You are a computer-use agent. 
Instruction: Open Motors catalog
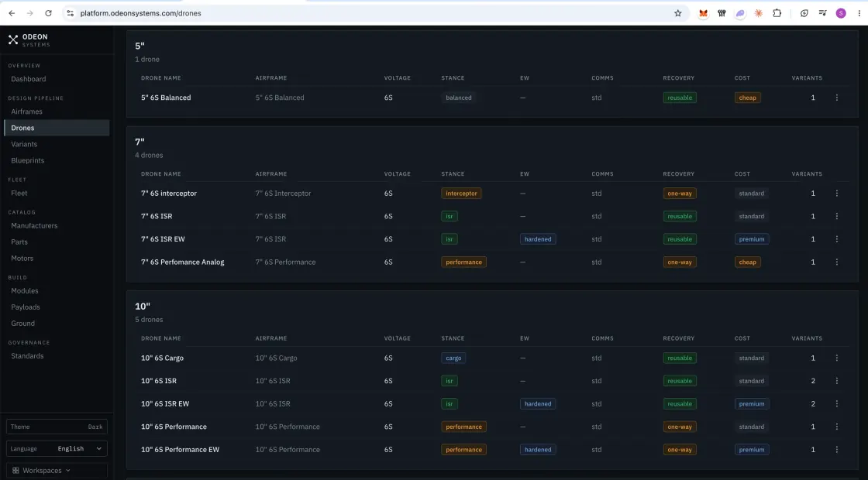(22, 259)
